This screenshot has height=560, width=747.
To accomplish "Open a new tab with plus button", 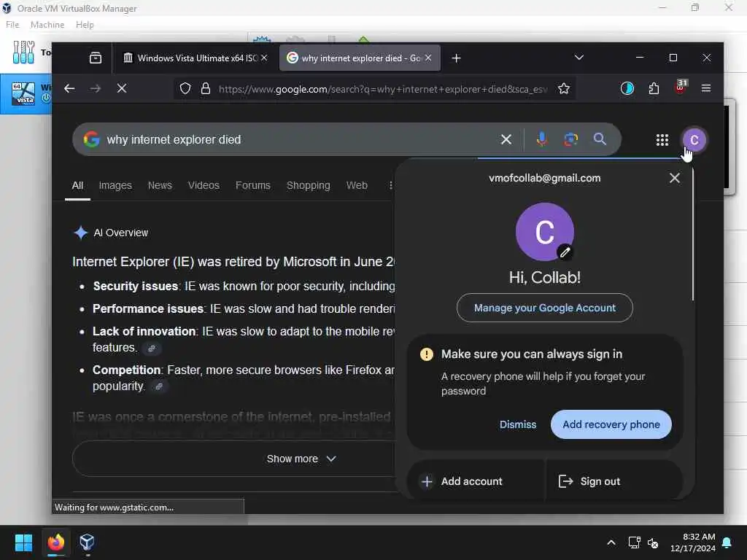I will click(456, 58).
